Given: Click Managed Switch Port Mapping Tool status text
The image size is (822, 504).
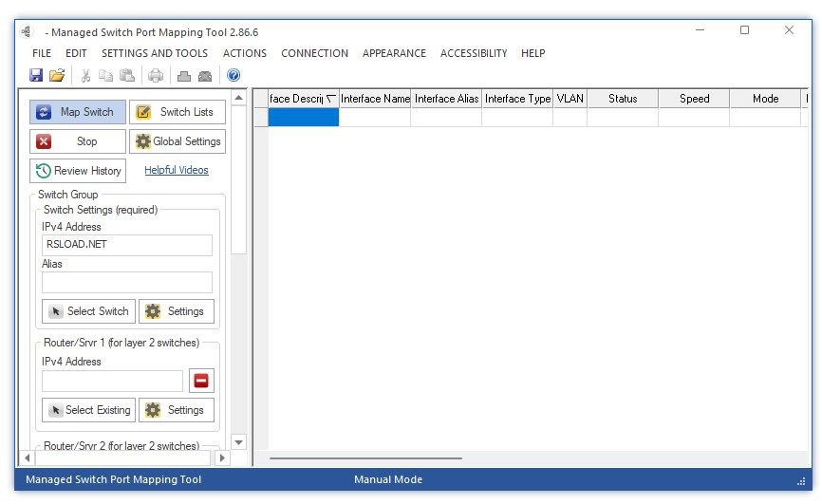Looking at the screenshot, I should [113, 479].
